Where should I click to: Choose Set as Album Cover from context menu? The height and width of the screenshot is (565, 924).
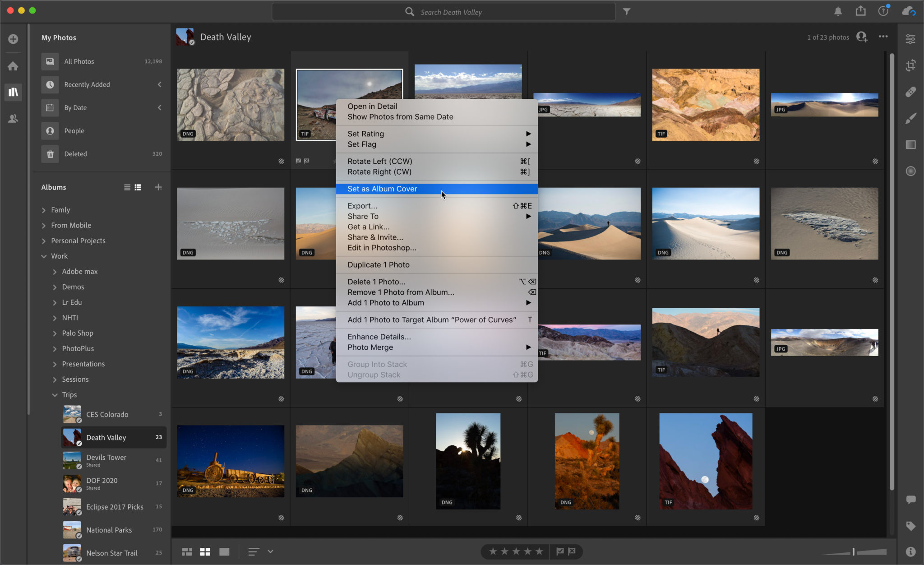pyautogui.click(x=382, y=189)
